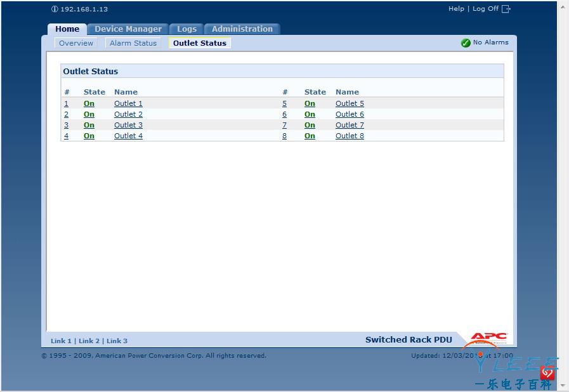Open outlet number 8 link

pos(284,136)
